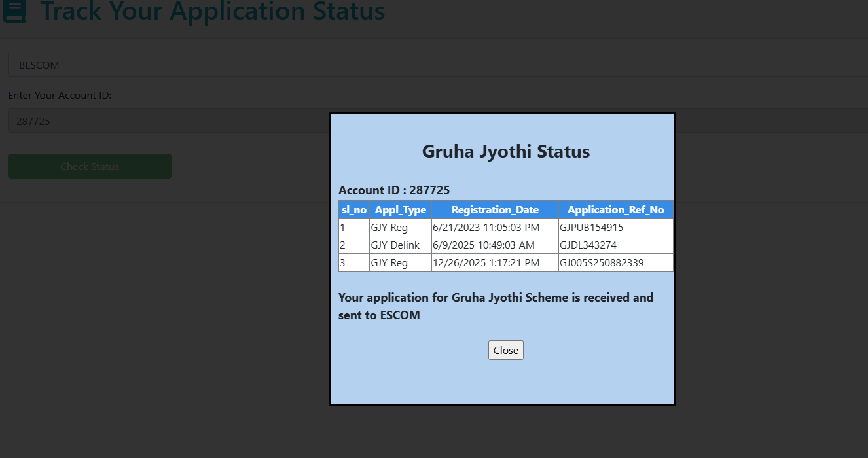Click the Gruha Jyothi Status heading
The height and width of the screenshot is (458, 868).
(x=505, y=152)
